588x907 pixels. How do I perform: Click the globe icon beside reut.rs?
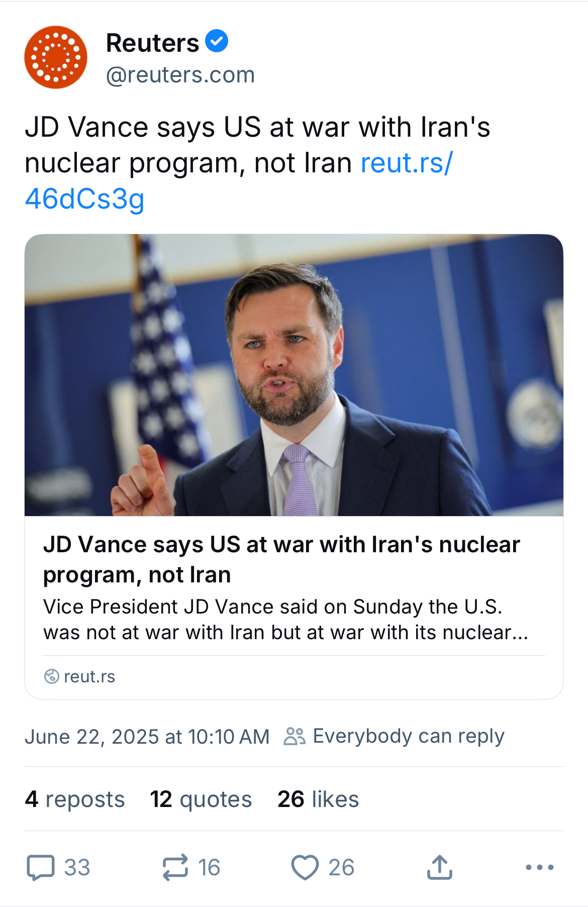[x=51, y=676]
